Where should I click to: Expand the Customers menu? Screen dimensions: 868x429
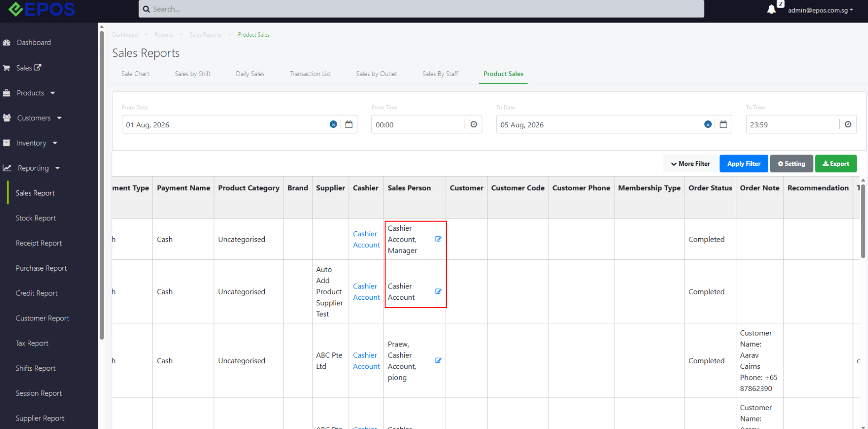tap(39, 118)
